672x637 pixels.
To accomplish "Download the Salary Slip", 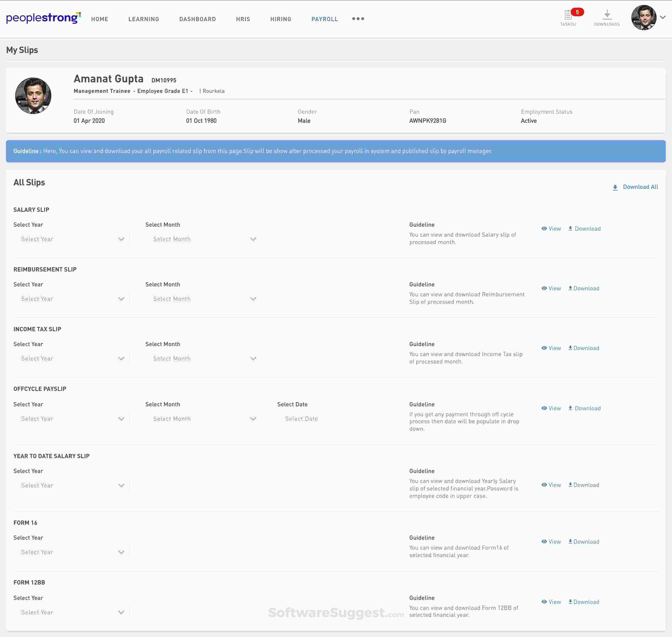I will coord(584,228).
